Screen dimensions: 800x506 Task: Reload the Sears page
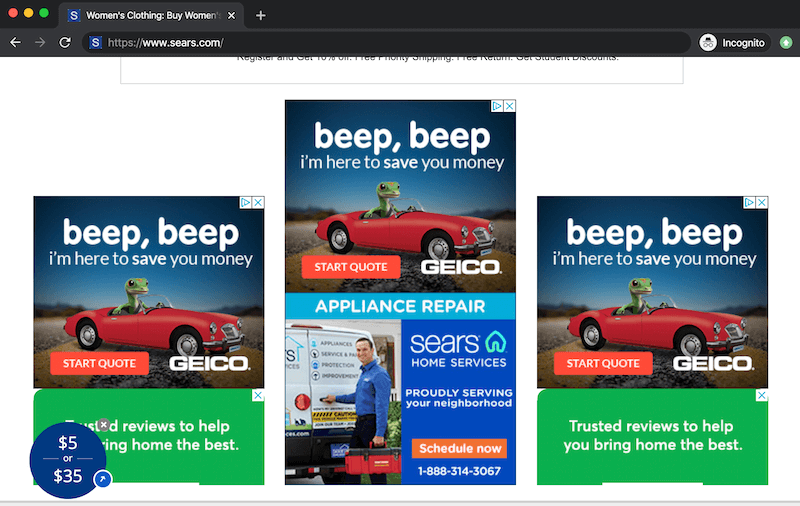(x=65, y=42)
